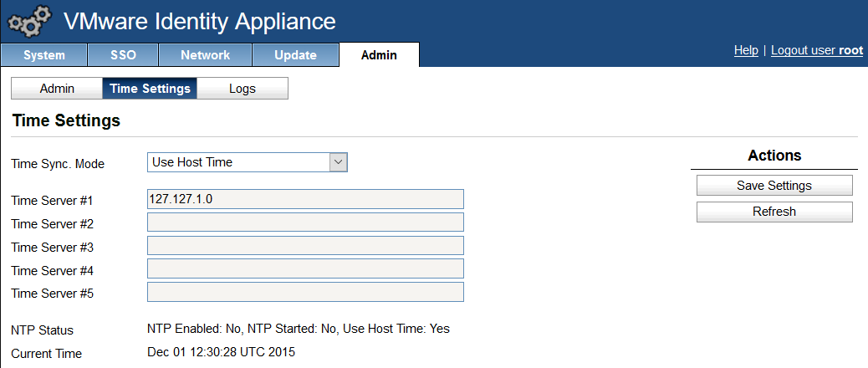Click Logout user root link

(816, 50)
